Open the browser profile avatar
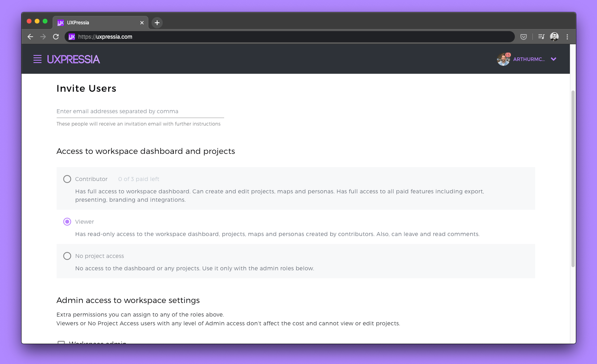This screenshot has height=364, width=597. pyautogui.click(x=554, y=37)
